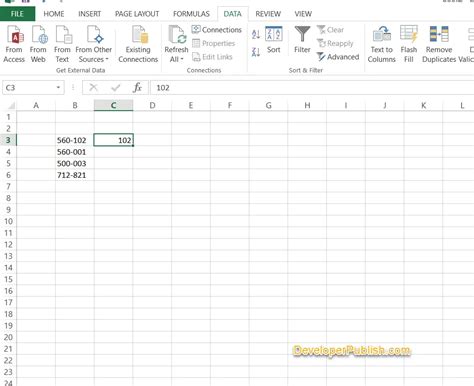Select column D header
474x386 pixels.
[x=152, y=106]
